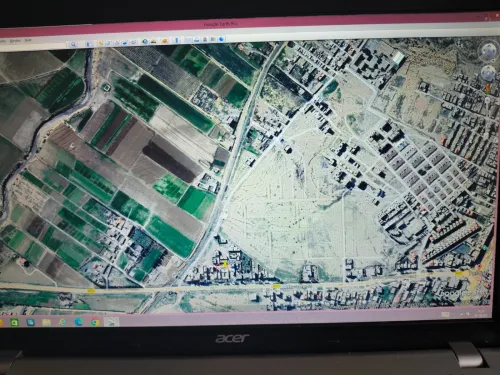The width and height of the screenshot is (500, 375).
Task: Click the Email toolbar icon
Action: coord(188,40)
